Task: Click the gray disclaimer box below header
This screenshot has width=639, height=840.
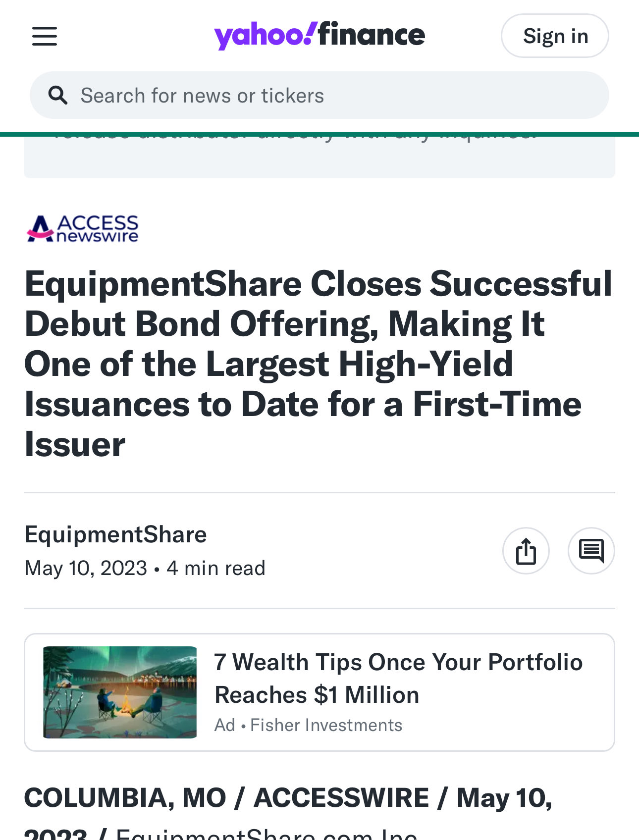Action: pos(319,159)
